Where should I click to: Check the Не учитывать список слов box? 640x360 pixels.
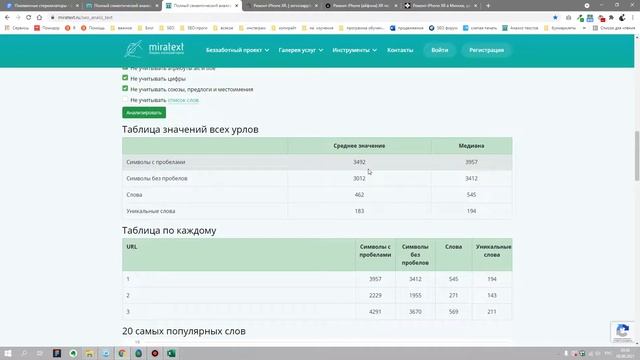(125, 99)
